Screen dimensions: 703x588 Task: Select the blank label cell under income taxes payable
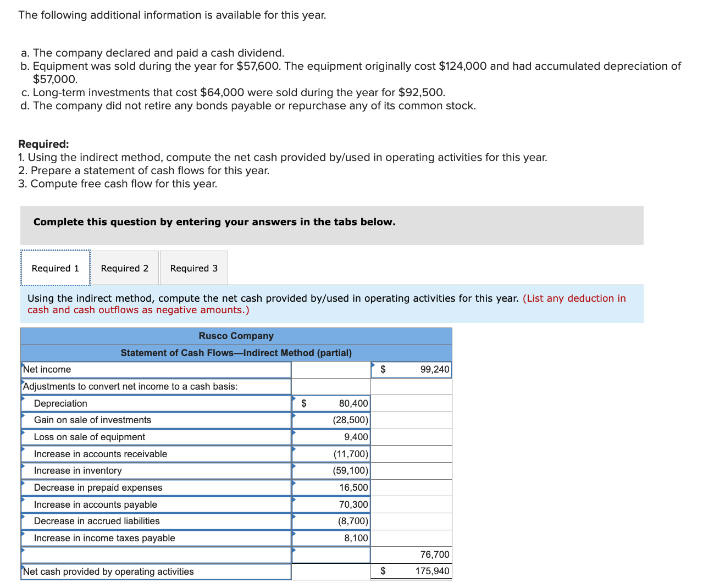(x=156, y=556)
